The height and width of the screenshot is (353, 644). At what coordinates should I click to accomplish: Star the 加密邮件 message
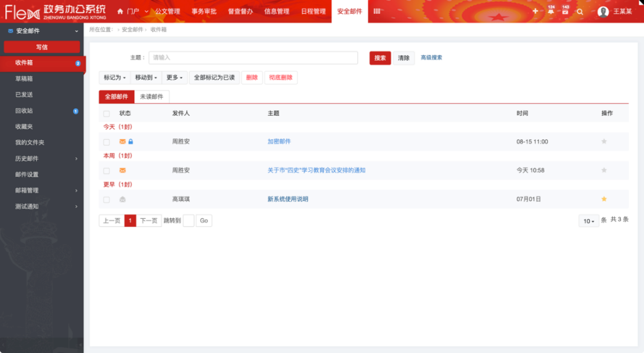click(x=604, y=141)
